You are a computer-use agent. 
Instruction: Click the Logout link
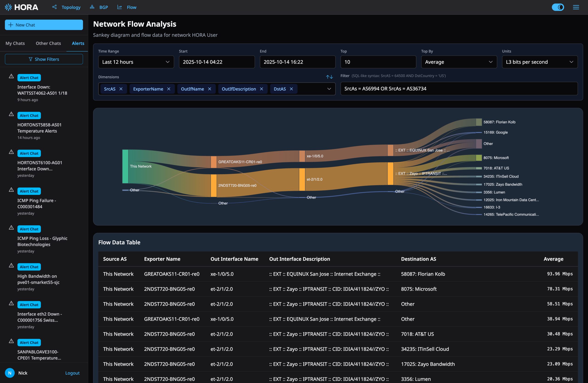(72, 373)
